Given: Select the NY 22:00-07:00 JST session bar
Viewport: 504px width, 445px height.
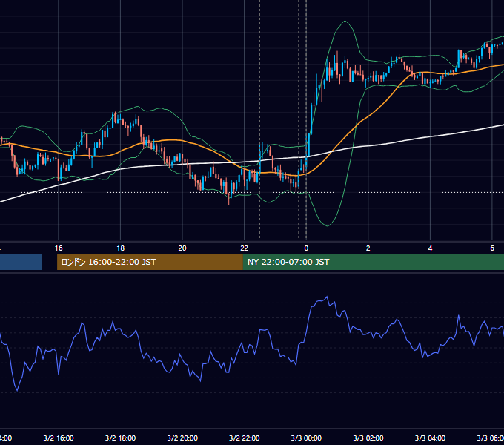Looking at the screenshot, I should coord(373,262).
